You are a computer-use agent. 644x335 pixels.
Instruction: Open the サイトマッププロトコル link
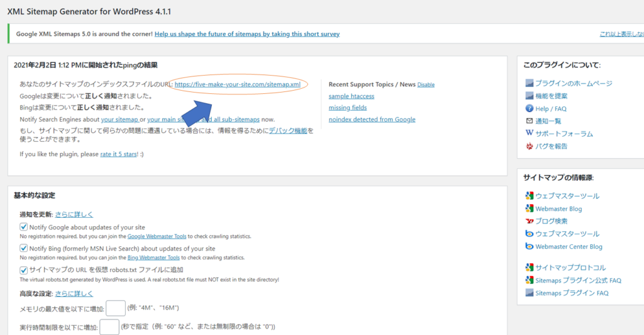570,267
